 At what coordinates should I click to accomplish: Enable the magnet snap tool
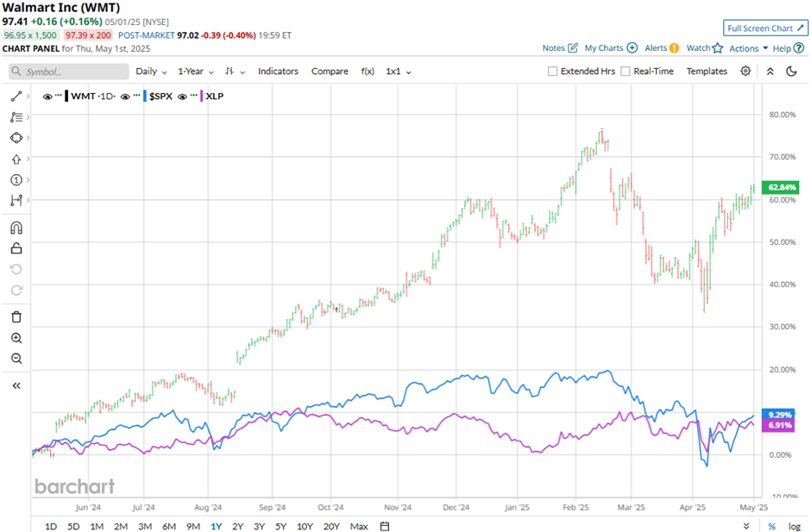pyautogui.click(x=16, y=228)
